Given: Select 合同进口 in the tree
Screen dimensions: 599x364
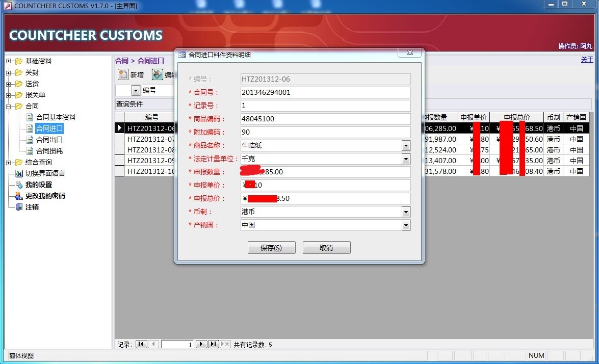Looking at the screenshot, I should [x=49, y=128].
